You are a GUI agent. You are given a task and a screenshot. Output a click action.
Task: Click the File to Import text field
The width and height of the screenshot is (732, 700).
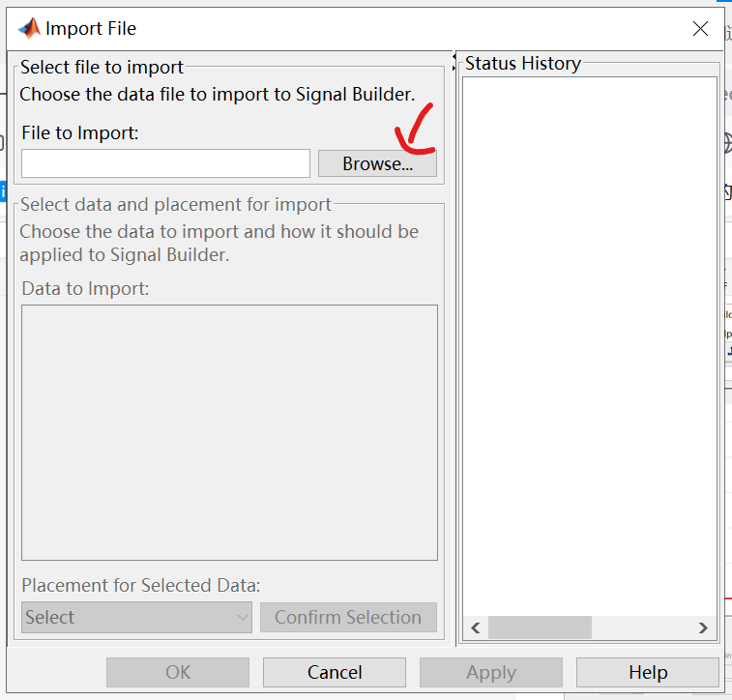[x=165, y=163]
